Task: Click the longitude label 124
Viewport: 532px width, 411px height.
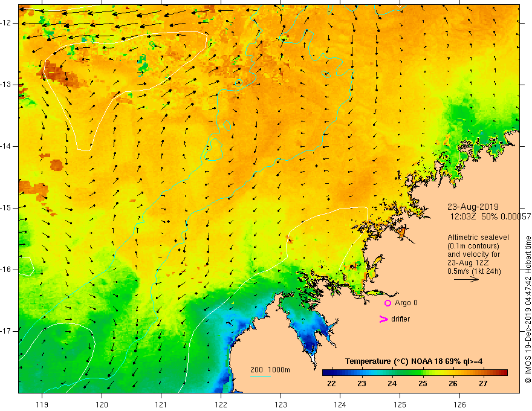Action: [340, 404]
